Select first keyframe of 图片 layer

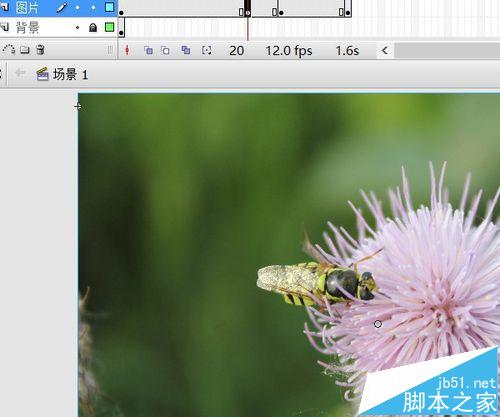coord(121,12)
